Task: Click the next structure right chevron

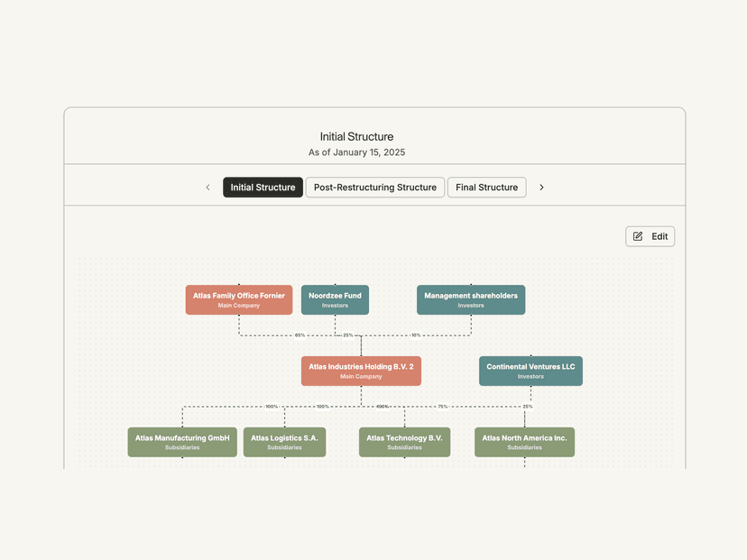Action: [x=541, y=188]
